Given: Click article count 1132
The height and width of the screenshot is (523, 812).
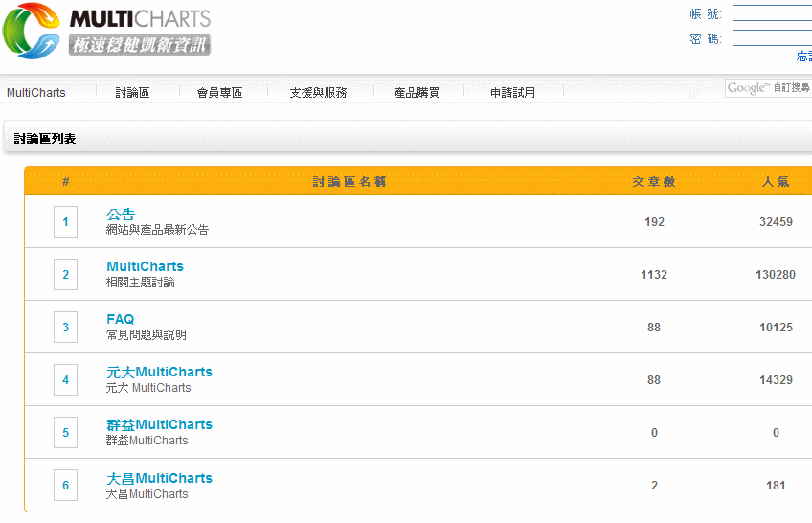Looking at the screenshot, I should [654, 275].
